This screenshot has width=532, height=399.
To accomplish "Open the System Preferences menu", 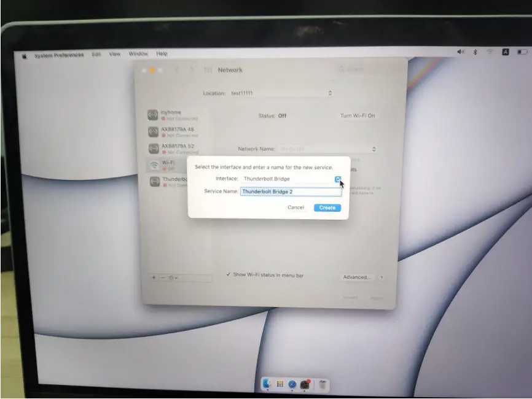I will (59, 55).
